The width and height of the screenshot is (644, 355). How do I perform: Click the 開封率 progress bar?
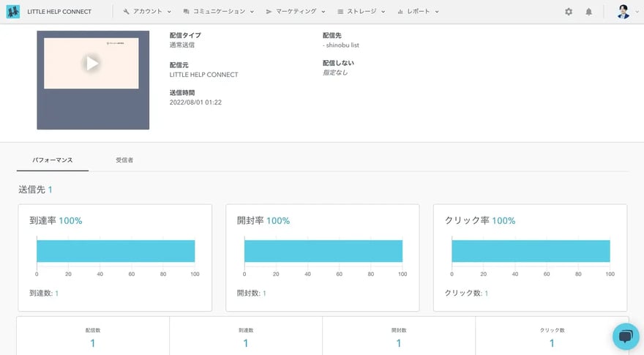[x=323, y=251]
